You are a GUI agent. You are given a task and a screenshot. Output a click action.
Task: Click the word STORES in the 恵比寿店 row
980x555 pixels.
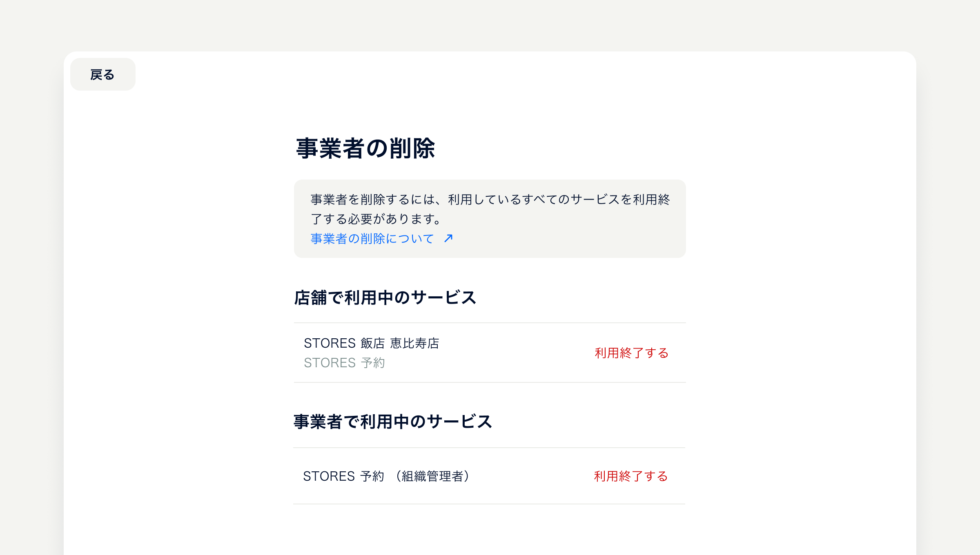(x=330, y=343)
